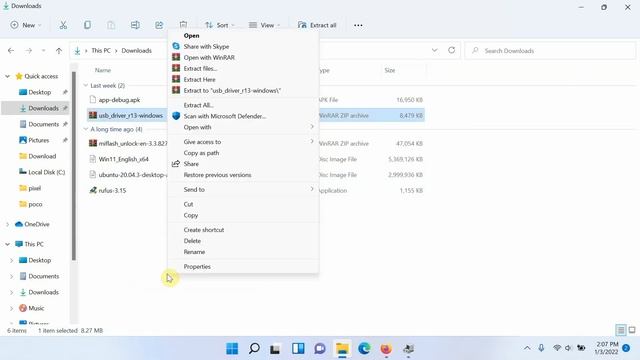Open recent locations dropdown arrow
Image resolution: width=640 pixels, height=360 pixels.
coord(43,51)
